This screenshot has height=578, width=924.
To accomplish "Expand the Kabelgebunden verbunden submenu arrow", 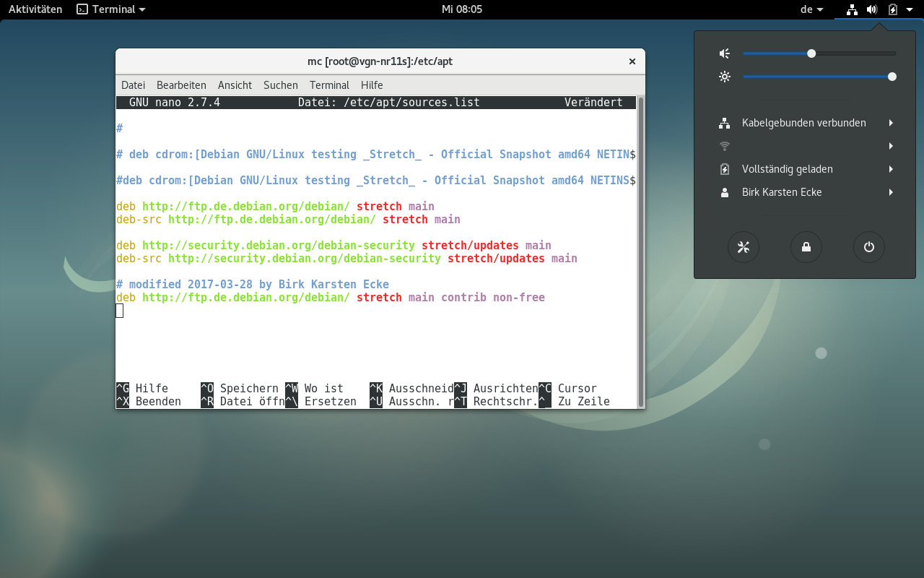I will tap(892, 123).
